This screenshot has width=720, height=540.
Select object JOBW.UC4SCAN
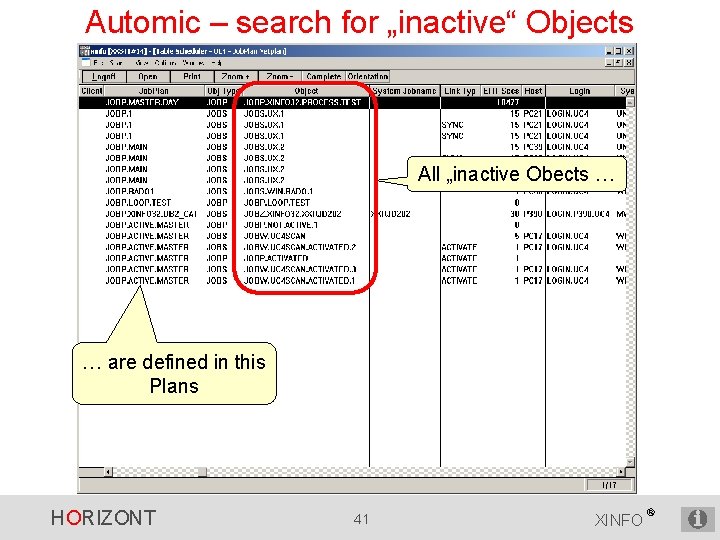(275, 236)
